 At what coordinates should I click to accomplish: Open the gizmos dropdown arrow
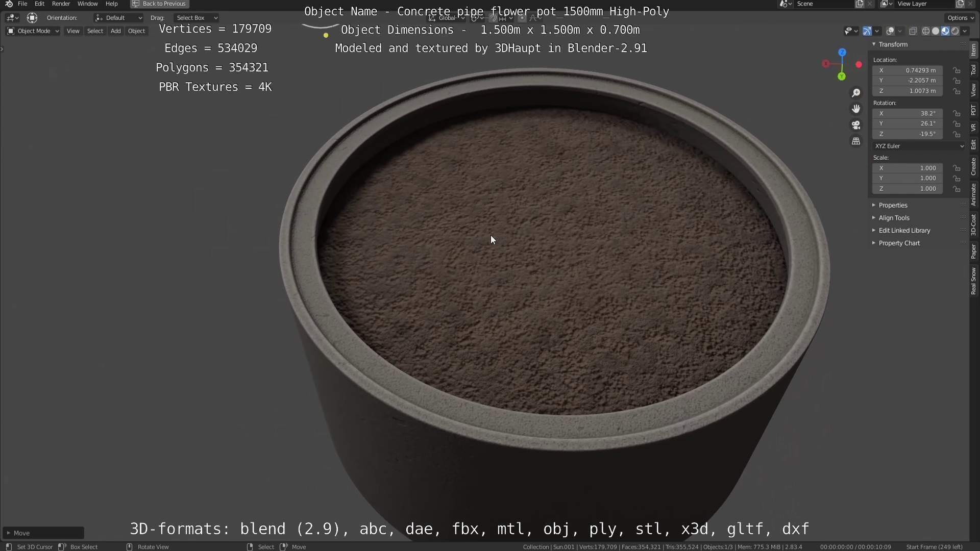click(877, 31)
